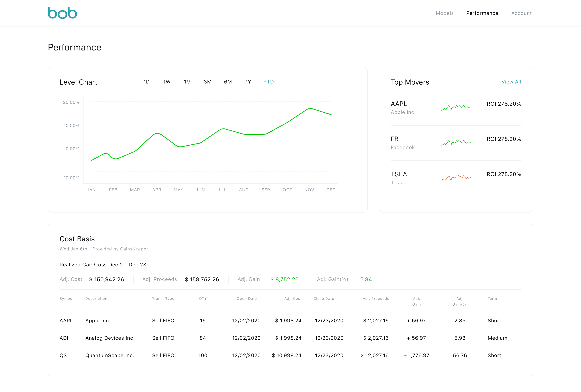Click the $ 8,752.26 Adj. Gain total
This screenshot has width=581, height=392.
click(284, 279)
